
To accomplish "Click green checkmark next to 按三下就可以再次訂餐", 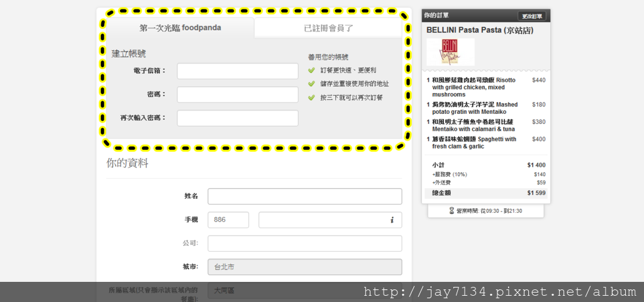I will point(312,98).
